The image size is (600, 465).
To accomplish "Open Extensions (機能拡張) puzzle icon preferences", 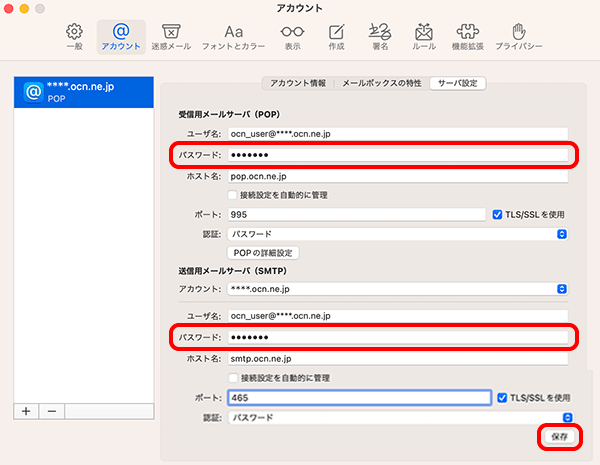I will point(468,37).
